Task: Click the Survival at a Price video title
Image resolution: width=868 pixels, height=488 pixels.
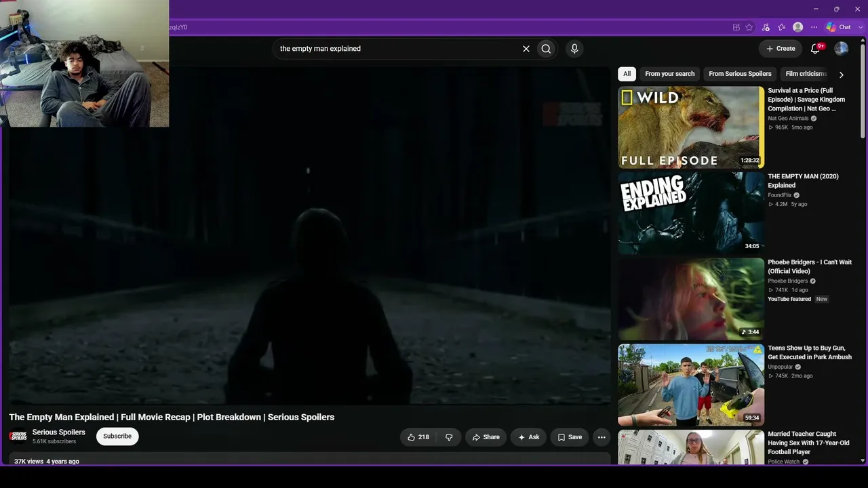Action: pyautogui.click(x=806, y=100)
